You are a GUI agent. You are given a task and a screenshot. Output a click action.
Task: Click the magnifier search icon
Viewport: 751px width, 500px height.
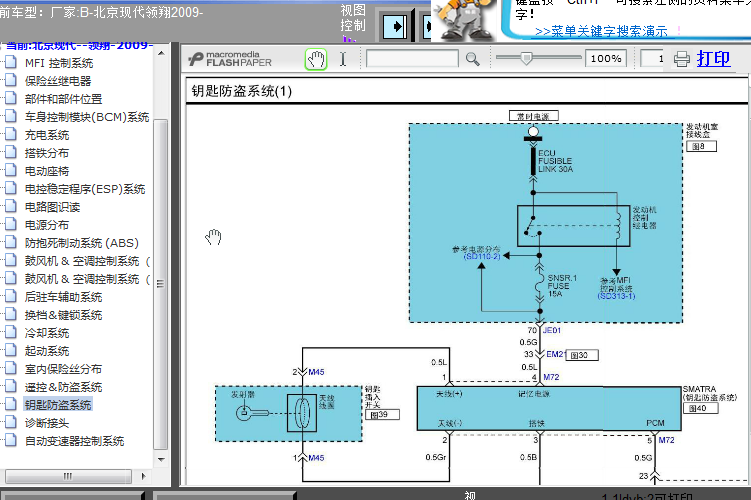click(x=473, y=59)
